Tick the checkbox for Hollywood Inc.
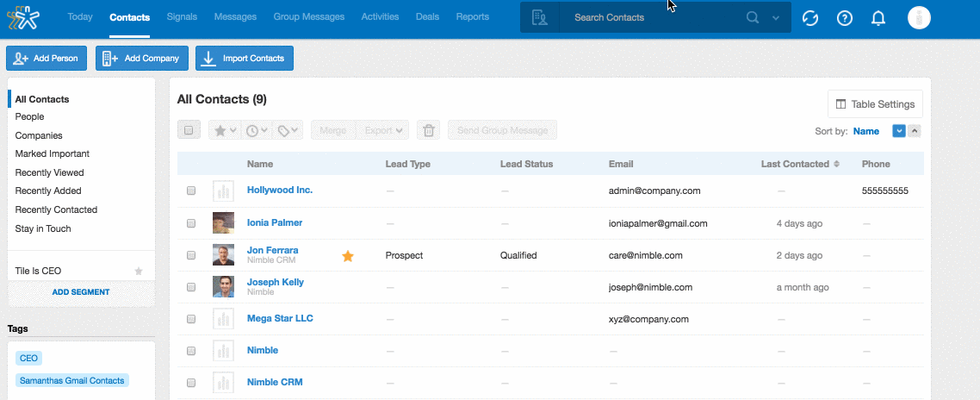The width and height of the screenshot is (980, 400). 191,191
